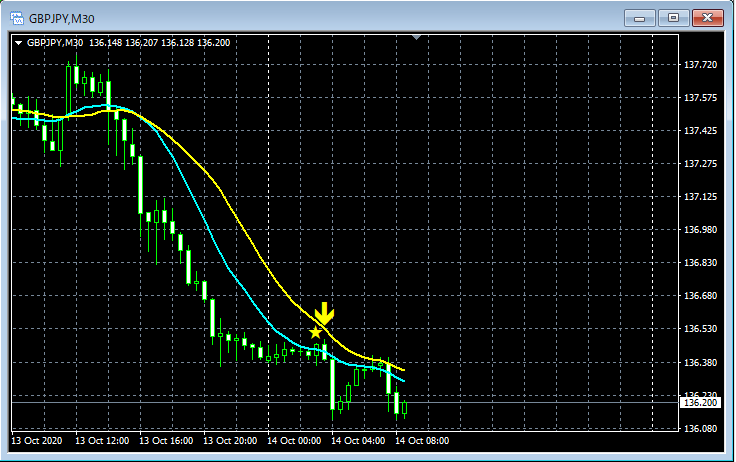Screen dimensions: 736x462
Task: Maximize the GBPJPY chart window
Action: click(x=673, y=18)
